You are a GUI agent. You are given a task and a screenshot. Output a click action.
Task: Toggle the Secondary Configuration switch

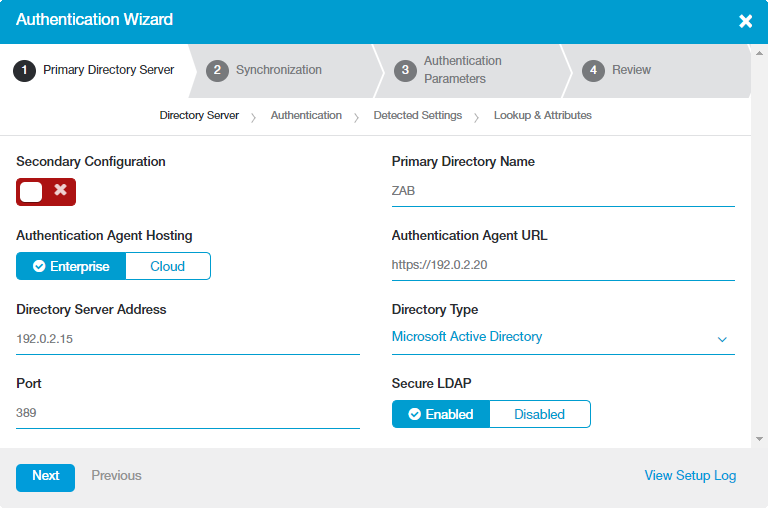point(46,192)
